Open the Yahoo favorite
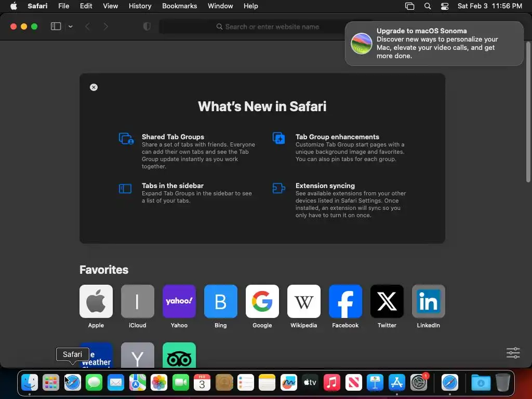The width and height of the screenshot is (532, 399). click(179, 301)
